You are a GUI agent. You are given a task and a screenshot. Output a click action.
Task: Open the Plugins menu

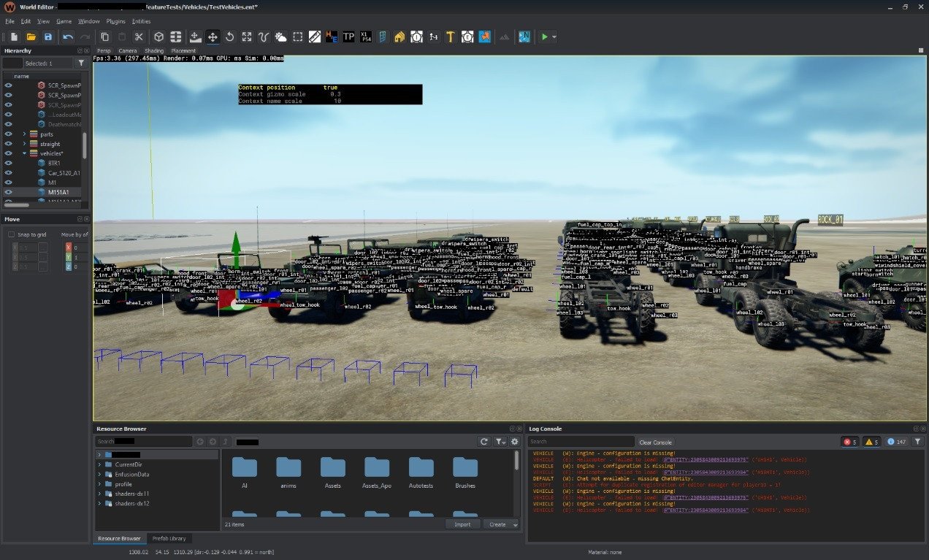coord(116,21)
